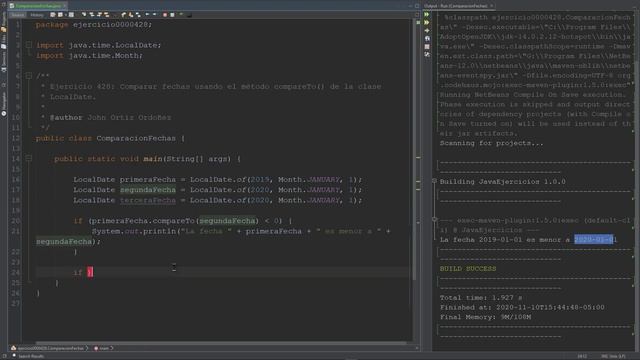Collapse the main method fold at line 14
The width and height of the screenshot is (640, 360).
coord(29,158)
